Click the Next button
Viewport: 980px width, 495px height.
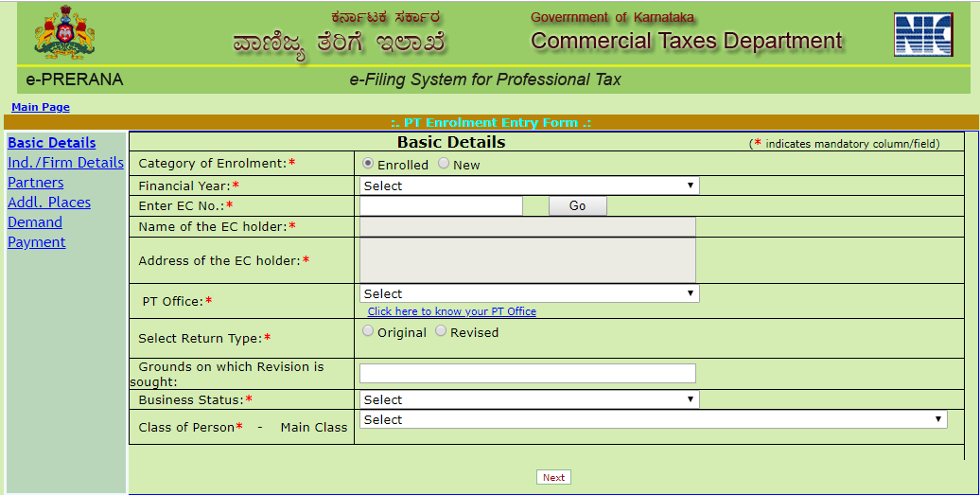point(553,478)
